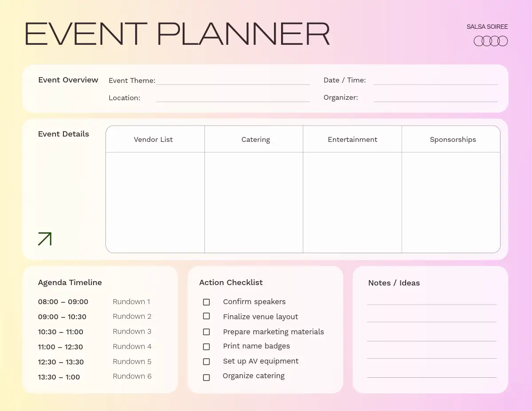Tick the Print name badges checkbox
The width and height of the screenshot is (532, 411).
point(206,347)
